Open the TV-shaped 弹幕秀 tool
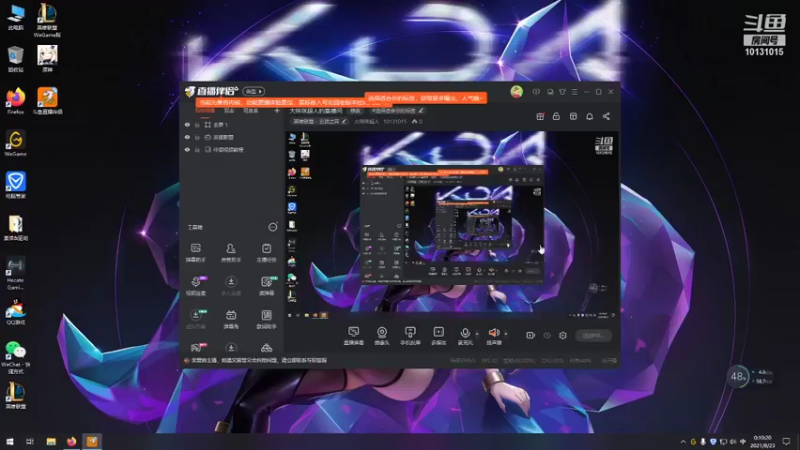800x450 pixels. pos(231,319)
